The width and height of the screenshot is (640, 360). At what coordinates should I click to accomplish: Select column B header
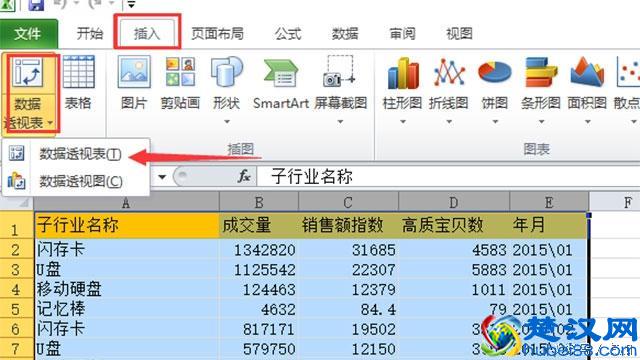(x=259, y=202)
